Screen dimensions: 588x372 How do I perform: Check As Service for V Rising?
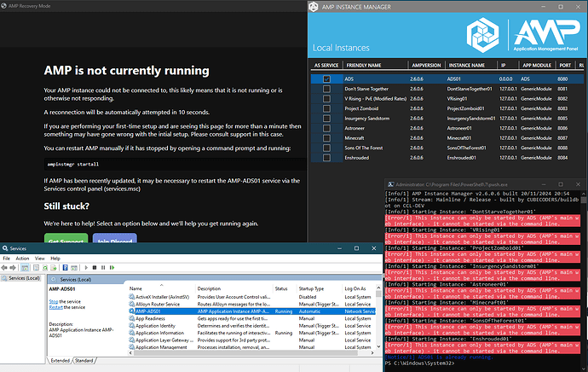(326, 99)
